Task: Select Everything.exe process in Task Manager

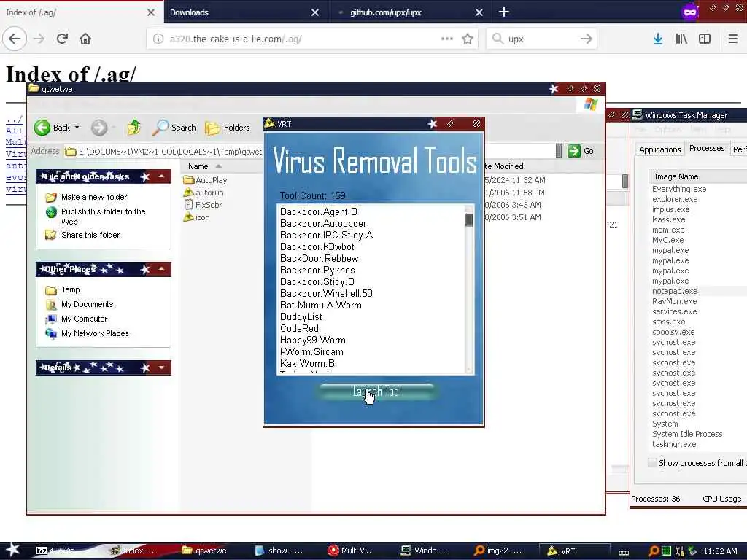Action: [679, 189]
